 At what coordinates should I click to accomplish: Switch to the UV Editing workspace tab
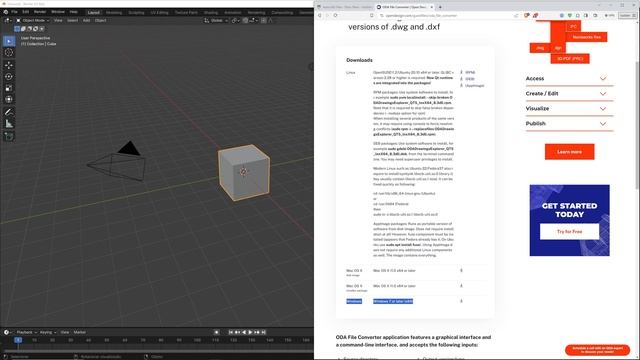(160, 13)
